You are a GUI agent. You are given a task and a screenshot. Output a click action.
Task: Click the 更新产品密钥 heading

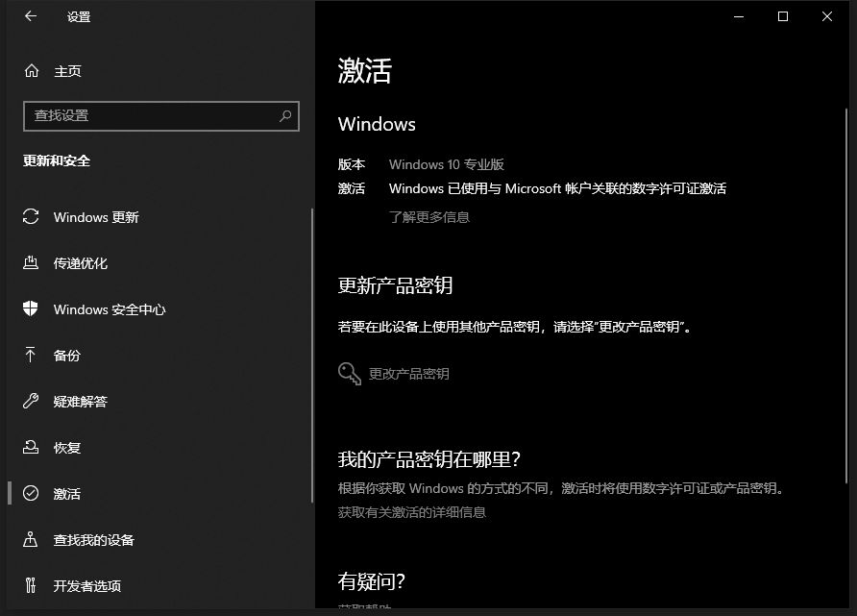pos(395,285)
